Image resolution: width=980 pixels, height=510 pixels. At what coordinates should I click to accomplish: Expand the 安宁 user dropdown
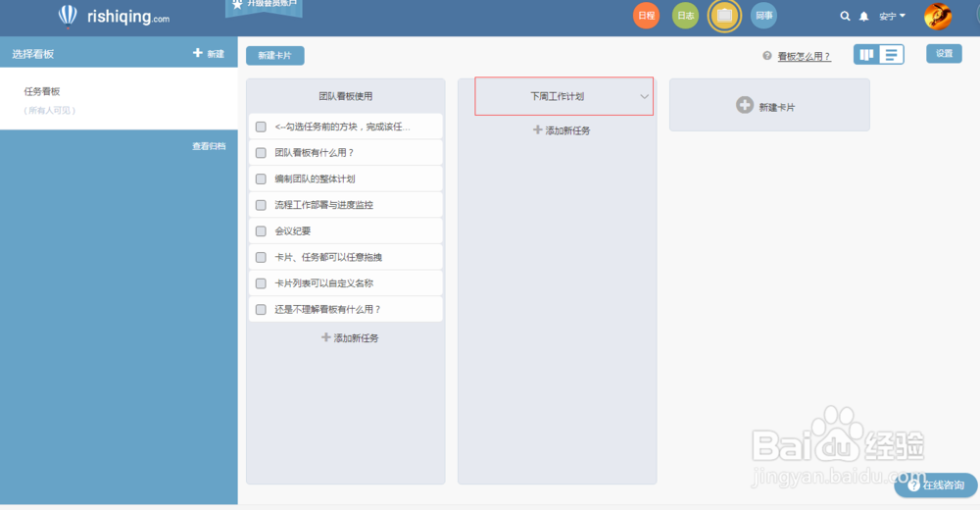[x=892, y=17]
